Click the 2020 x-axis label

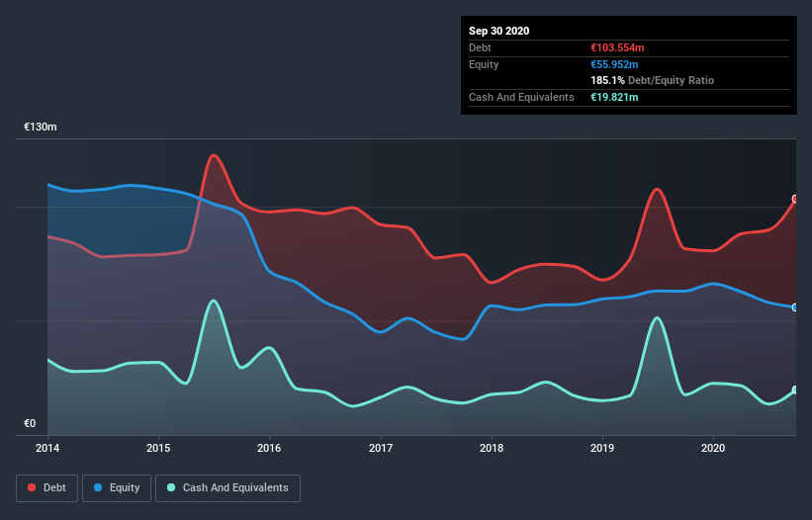click(x=713, y=448)
